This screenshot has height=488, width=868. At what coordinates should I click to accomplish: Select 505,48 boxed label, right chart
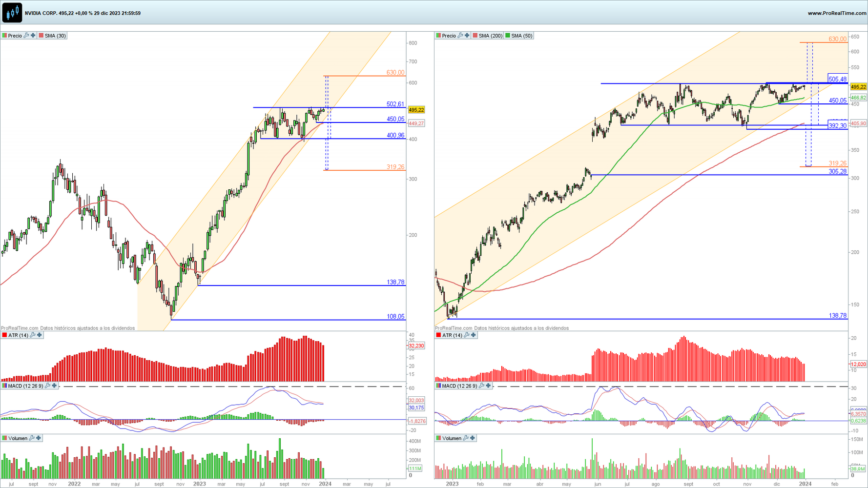(838, 79)
